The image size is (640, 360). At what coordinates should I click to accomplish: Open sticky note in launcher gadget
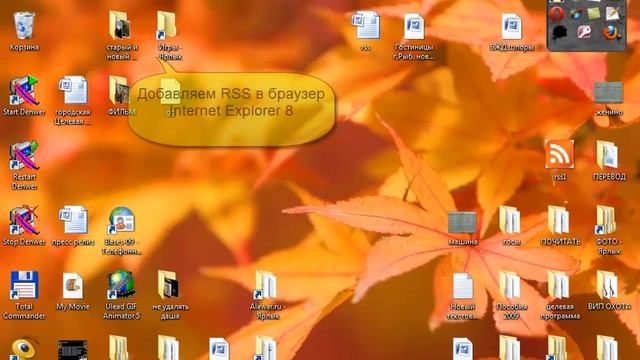pyautogui.click(x=593, y=14)
